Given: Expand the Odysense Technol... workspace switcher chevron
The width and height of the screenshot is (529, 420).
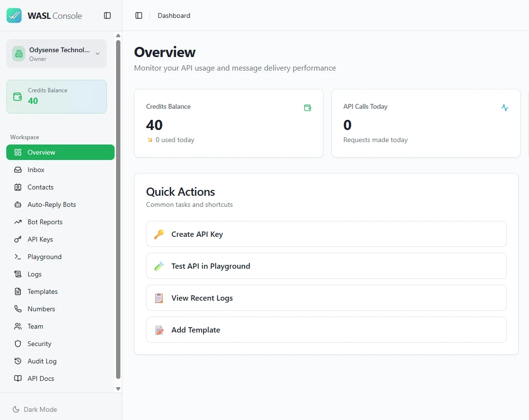Looking at the screenshot, I should pos(98,54).
